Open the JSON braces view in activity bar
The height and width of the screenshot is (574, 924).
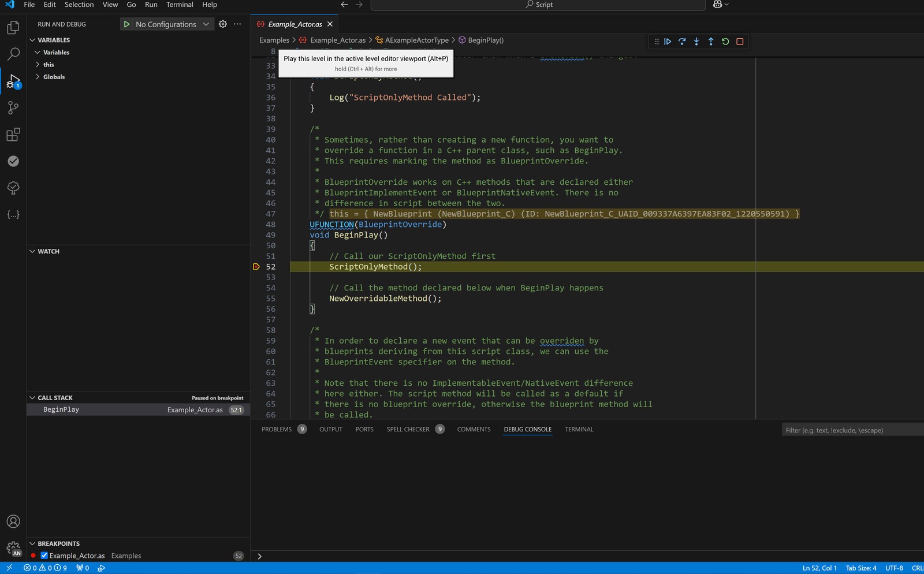13,214
